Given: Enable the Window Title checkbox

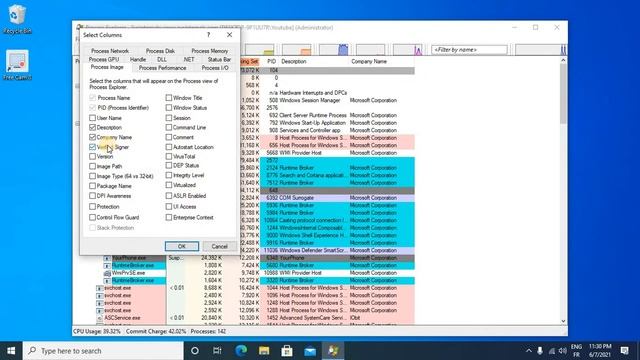Looking at the screenshot, I should click(169, 98).
